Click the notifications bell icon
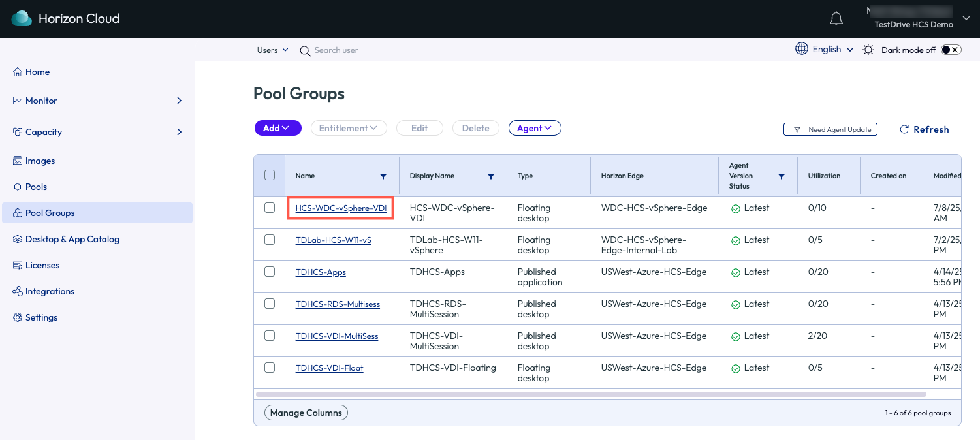The height and width of the screenshot is (440, 980). click(836, 19)
